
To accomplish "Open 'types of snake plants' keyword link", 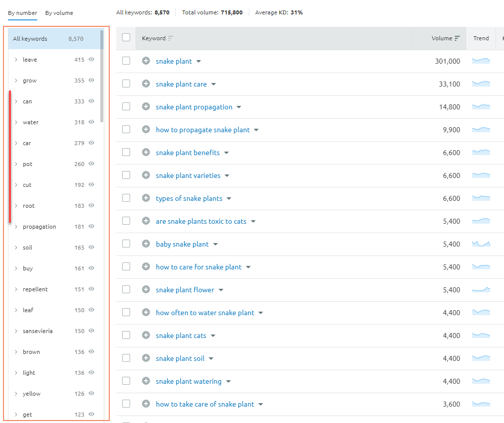I will coord(189,198).
